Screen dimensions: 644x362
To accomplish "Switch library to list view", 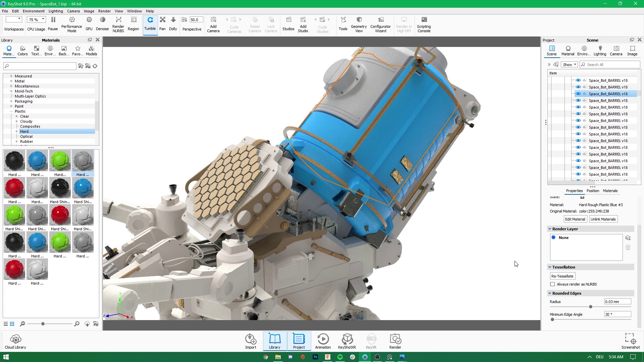I will pyautogui.click(x=6, y=324).
